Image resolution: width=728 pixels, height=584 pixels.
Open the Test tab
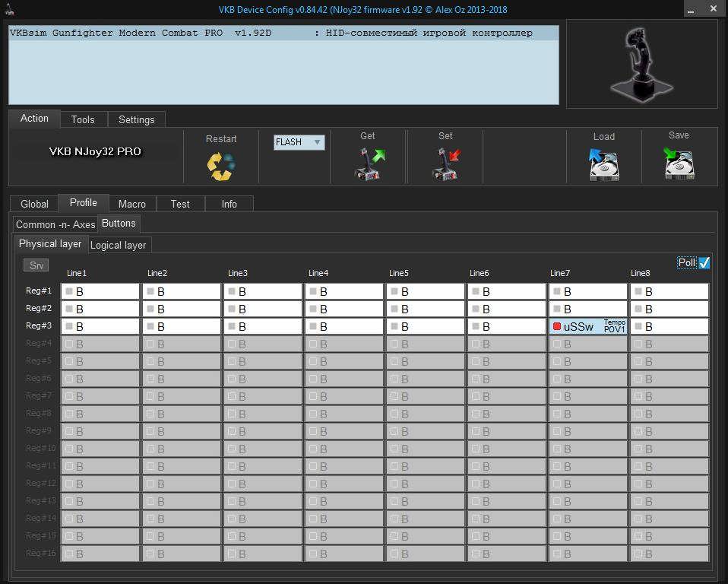180,204
